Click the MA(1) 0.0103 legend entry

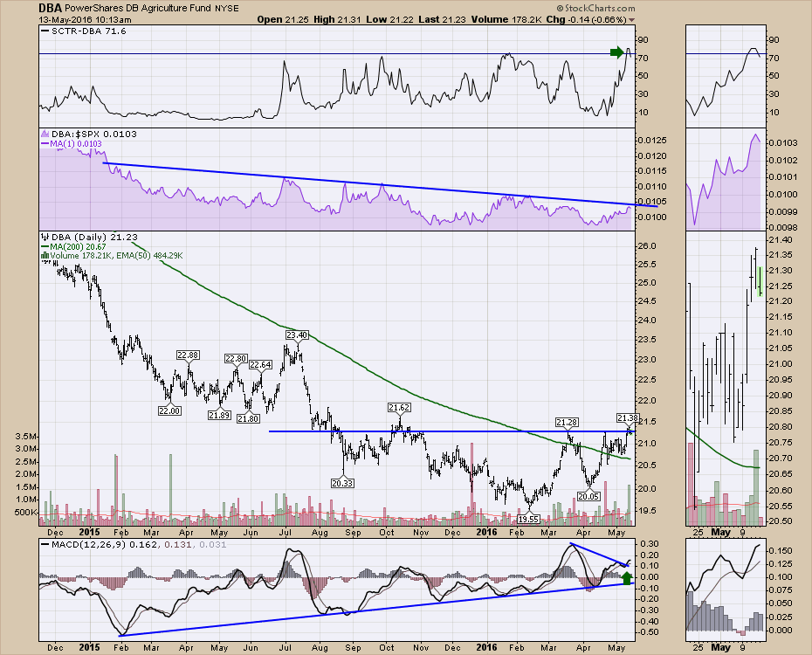click(x=72, y=143)
